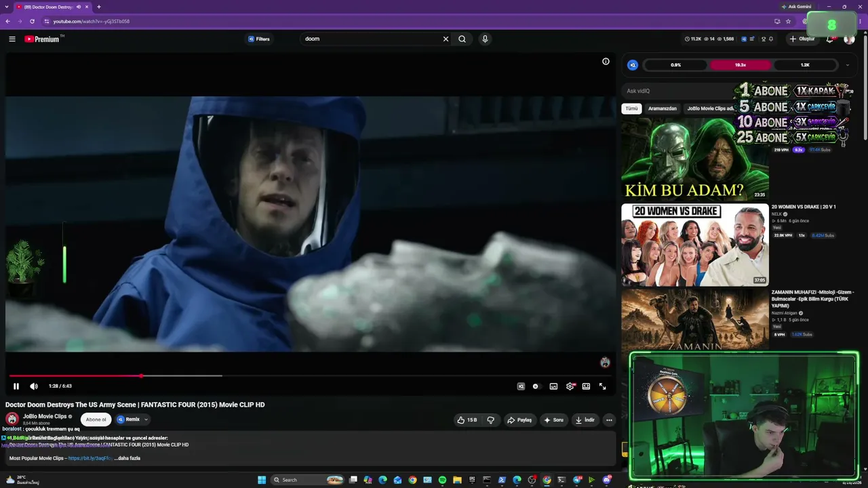Switch to theater mode

coord(586,386)
